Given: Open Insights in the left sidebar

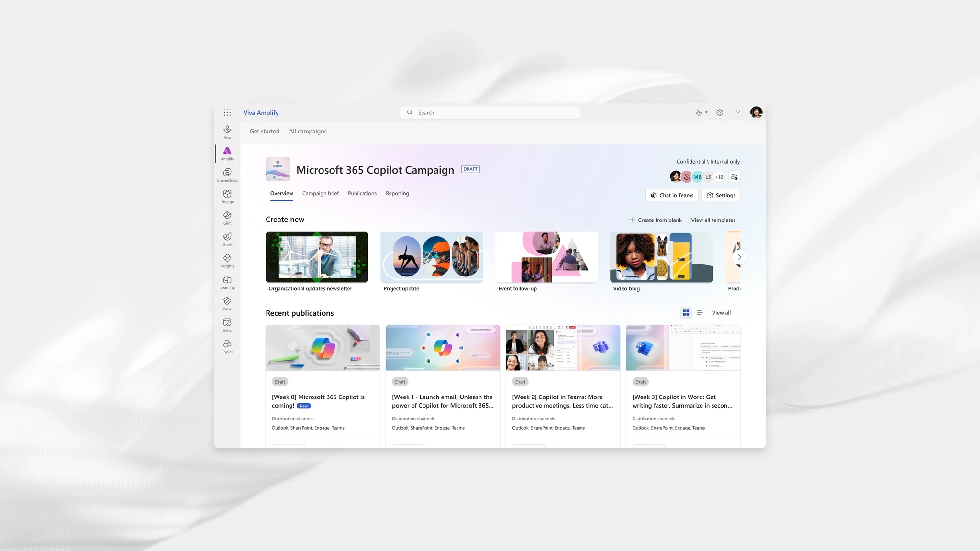Looking at the screenshot, I should 227,261.
